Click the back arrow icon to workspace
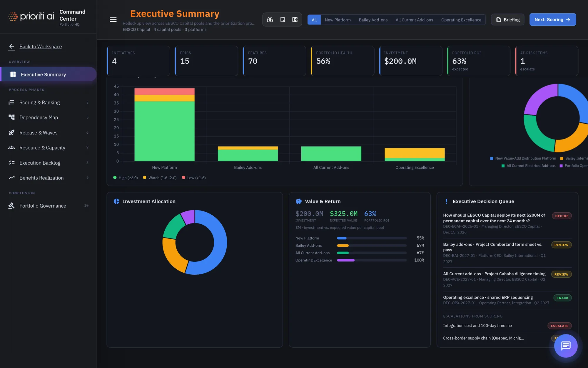588x368 pixels. click(x=11, y=47)
